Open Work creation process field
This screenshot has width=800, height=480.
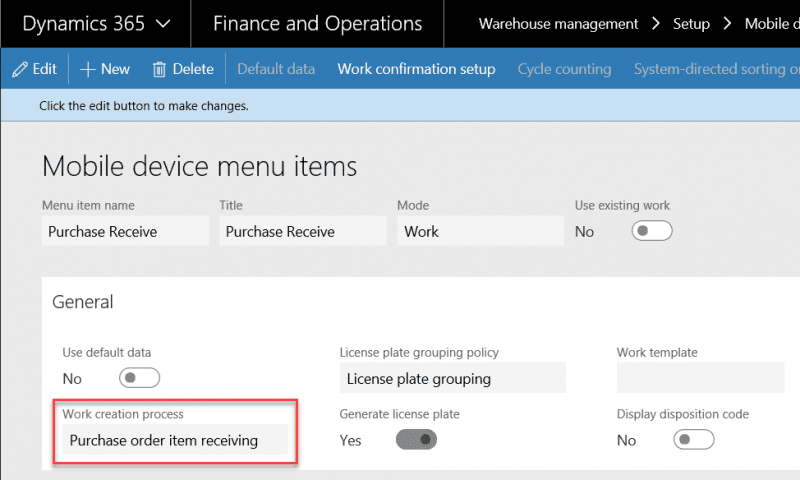coord(175,440)
